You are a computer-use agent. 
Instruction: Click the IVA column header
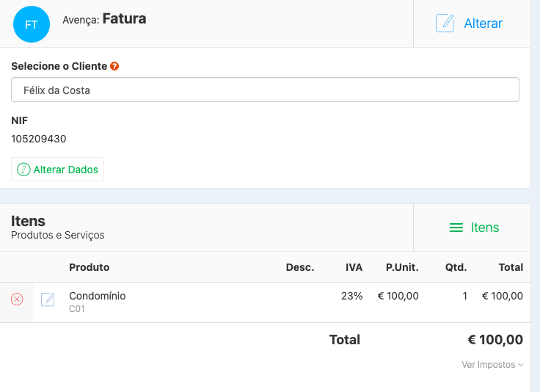coord(354,267)
